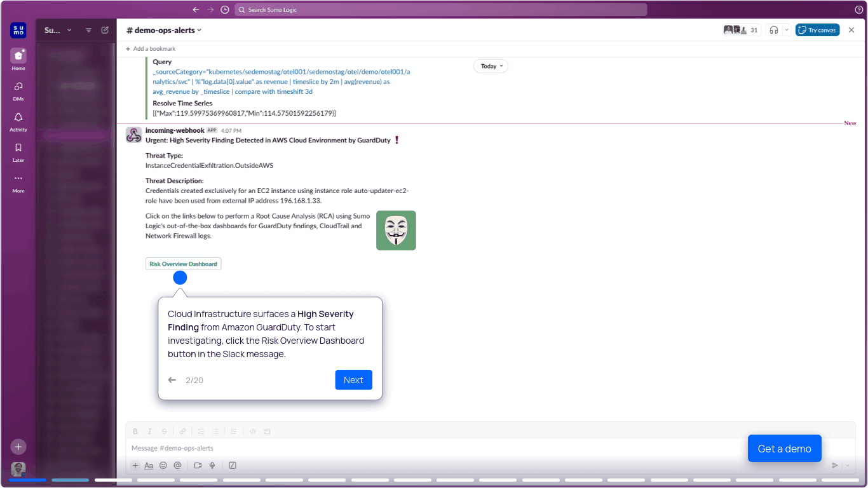Open the Later bookmark icon
The height and width of the screenshot is (488, 868).
click(x=18, y=148)
